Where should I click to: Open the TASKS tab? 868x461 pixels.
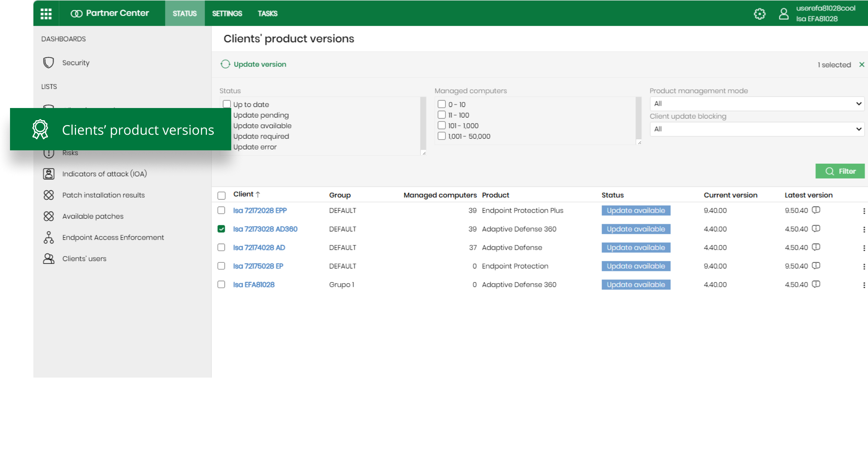(267, 14)
